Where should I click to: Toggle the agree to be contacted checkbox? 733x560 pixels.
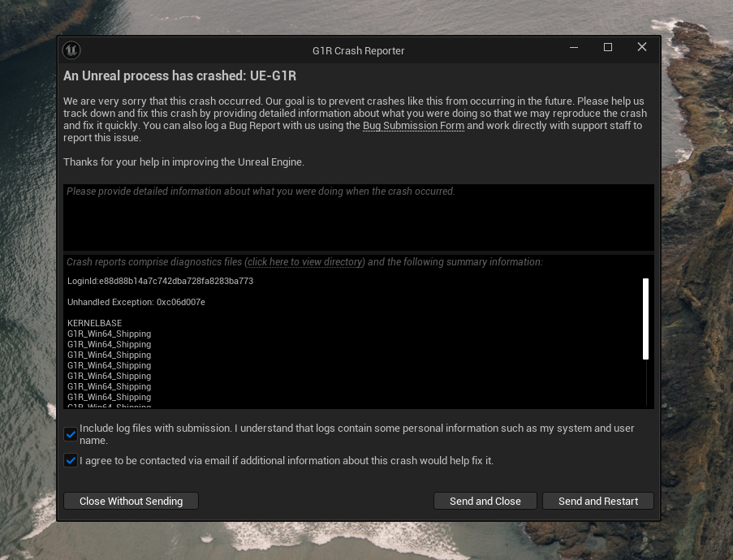tap(71, 460)
